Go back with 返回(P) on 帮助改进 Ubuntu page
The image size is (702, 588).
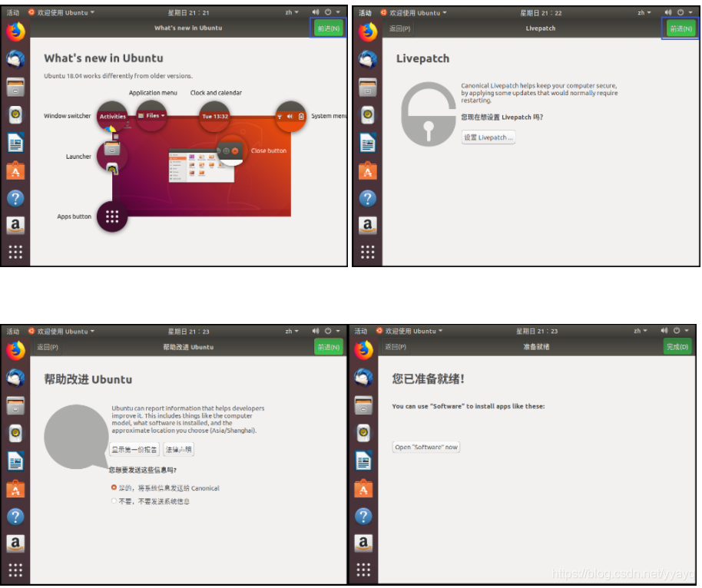tap(48, 347)
